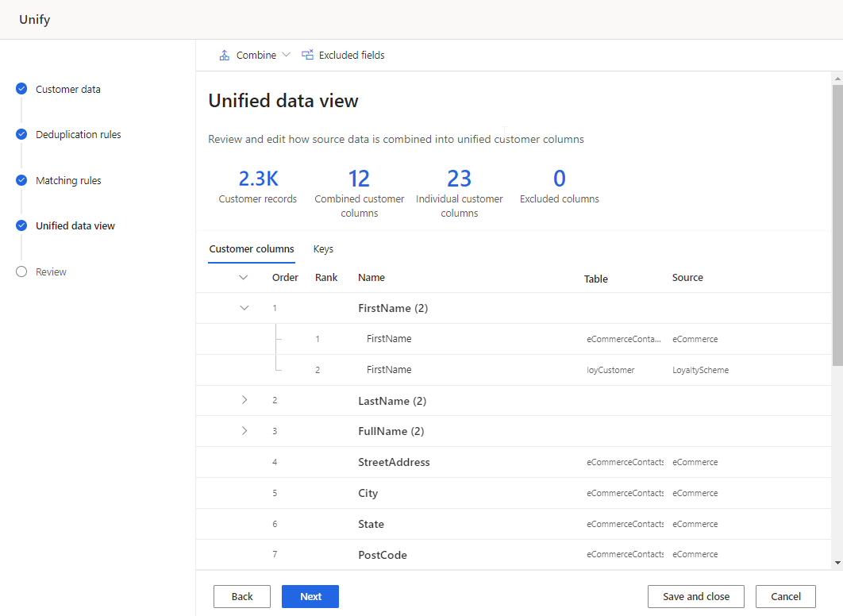The width and height of the screenshot is (843, 616).
Task: Expand the FullName column group
Action: [244, 430]
